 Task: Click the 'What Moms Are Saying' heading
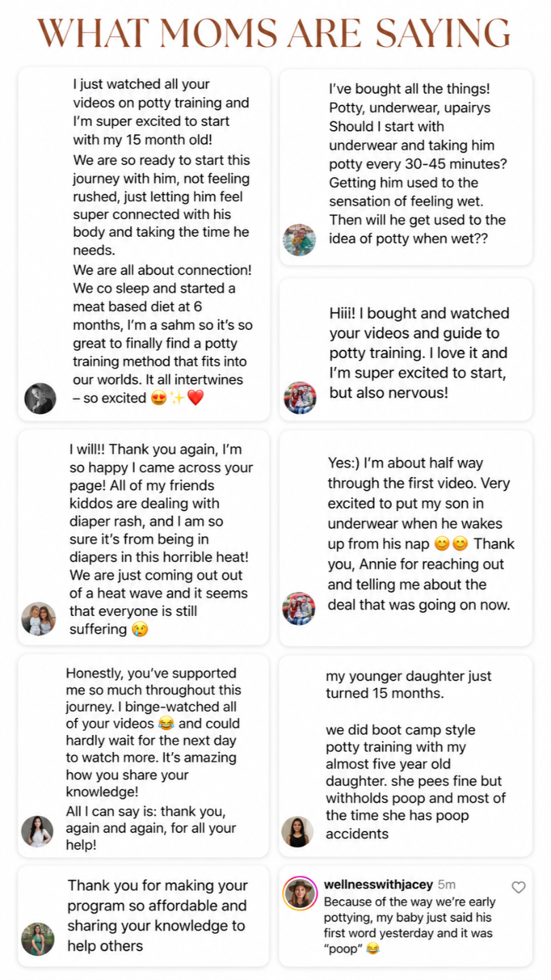tap(273, 33)
